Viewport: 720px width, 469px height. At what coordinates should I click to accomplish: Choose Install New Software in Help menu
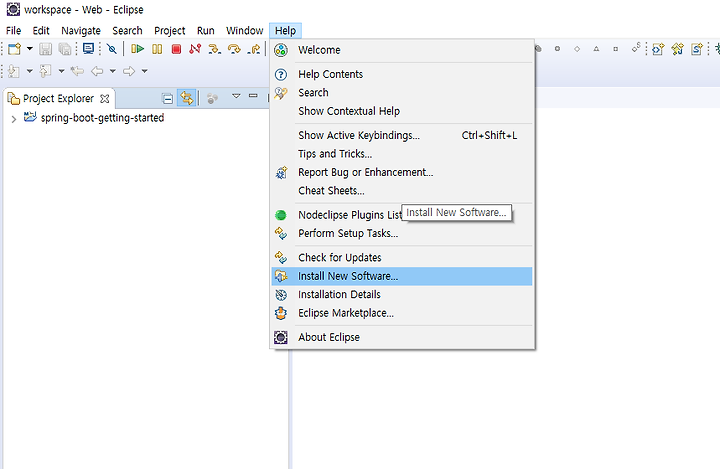click(402, 276)
